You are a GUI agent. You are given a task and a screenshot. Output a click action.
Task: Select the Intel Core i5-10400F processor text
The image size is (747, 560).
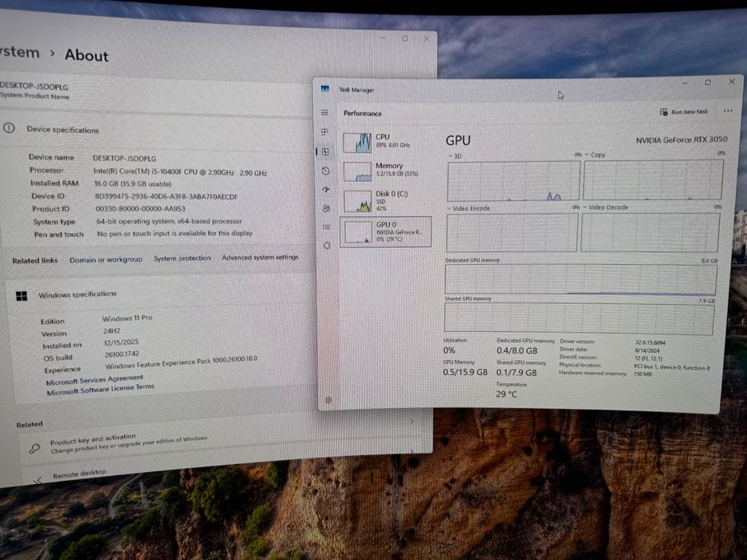pyautogui.click(x=180, y=172)
